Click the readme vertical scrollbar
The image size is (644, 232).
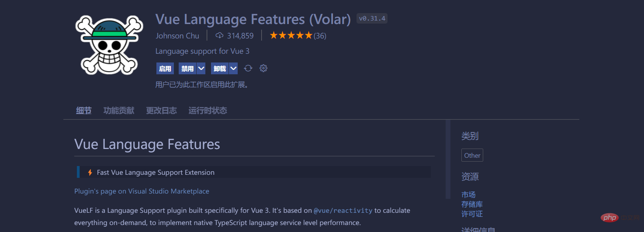coord(447,159)
